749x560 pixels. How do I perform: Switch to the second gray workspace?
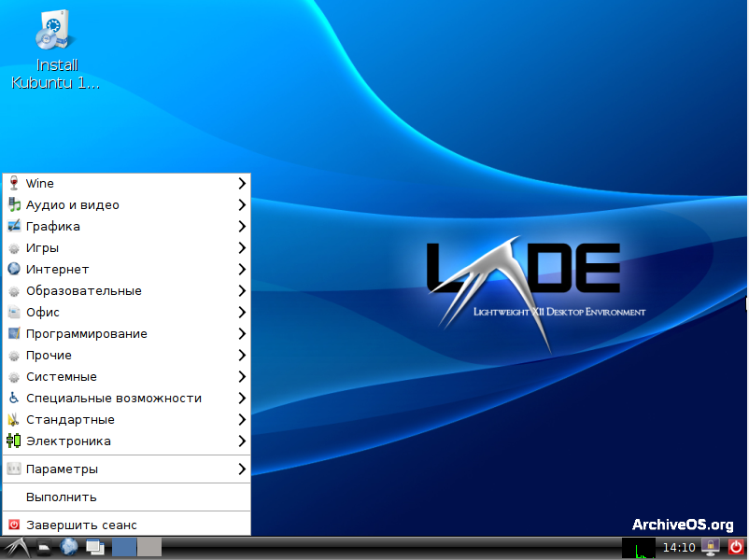pyautogui.click(x=149, y=548)
